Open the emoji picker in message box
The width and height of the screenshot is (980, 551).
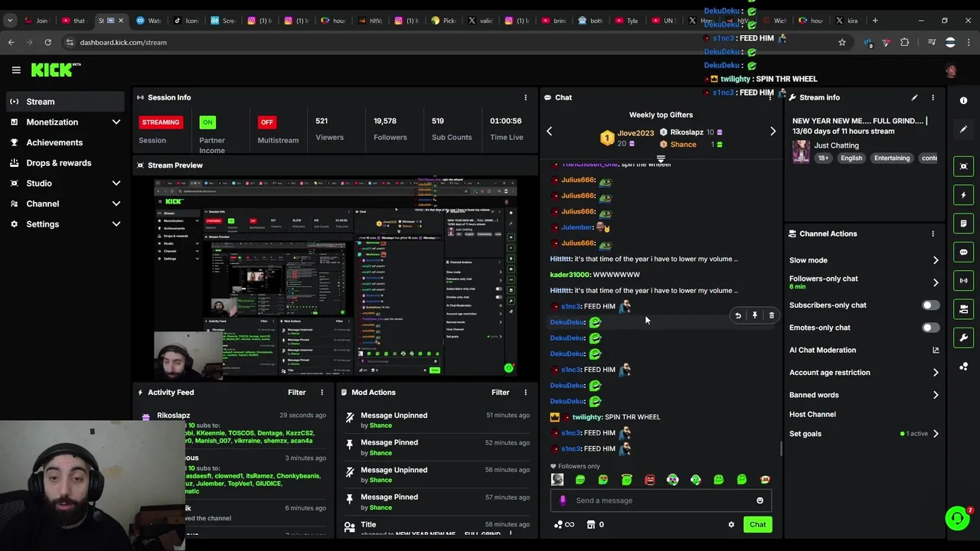pos(759,500)
